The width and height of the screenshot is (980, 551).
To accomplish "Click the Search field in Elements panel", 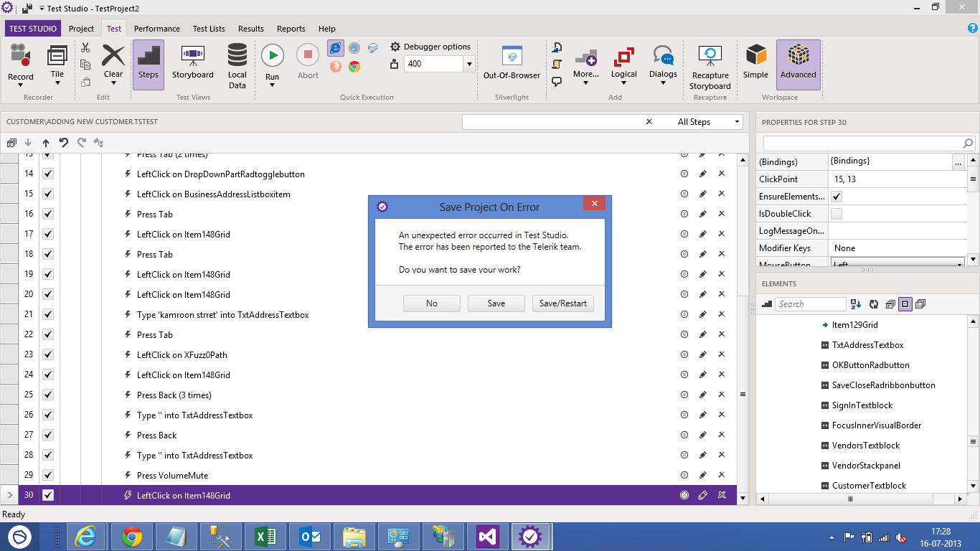I will (810, 304).
